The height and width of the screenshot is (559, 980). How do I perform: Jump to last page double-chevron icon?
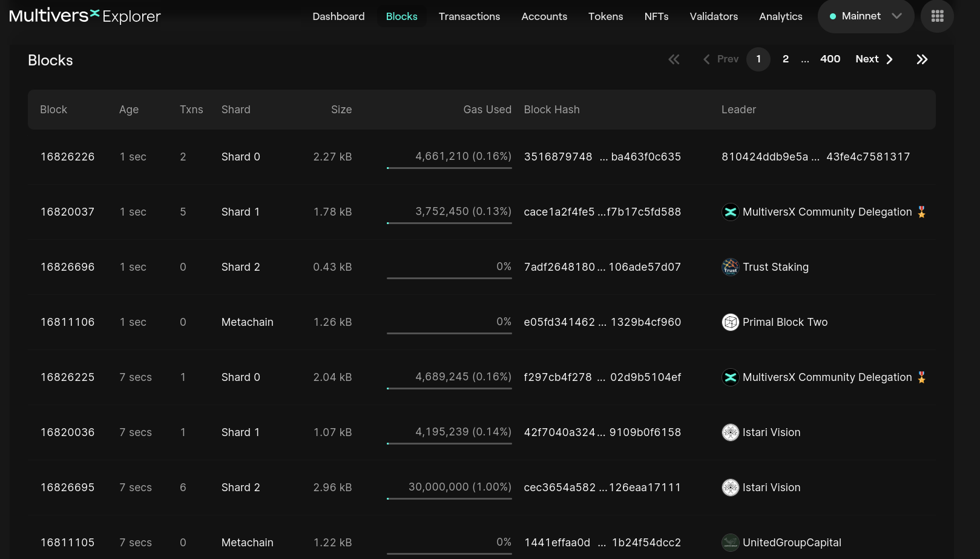pyautogui.click(x=922, y=59)
